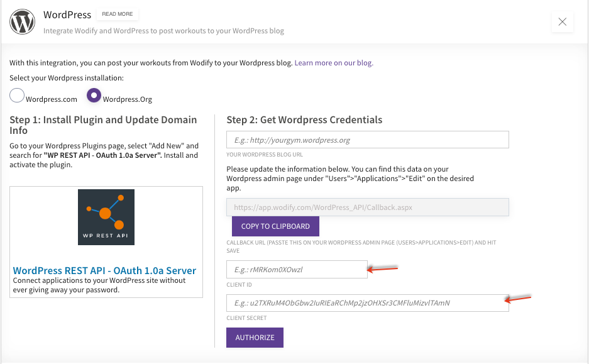Click the 'WordPress' dialog title
This screenshot has width=589, height=364.
(x=67, y=14)
